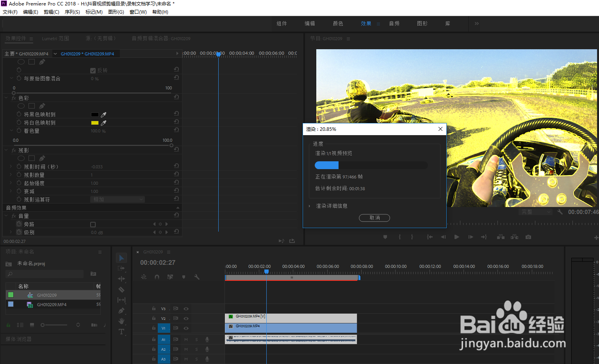599x364 pixels.
Task: Select the Track Select Forward tool
Action: (x=121, y=268)
